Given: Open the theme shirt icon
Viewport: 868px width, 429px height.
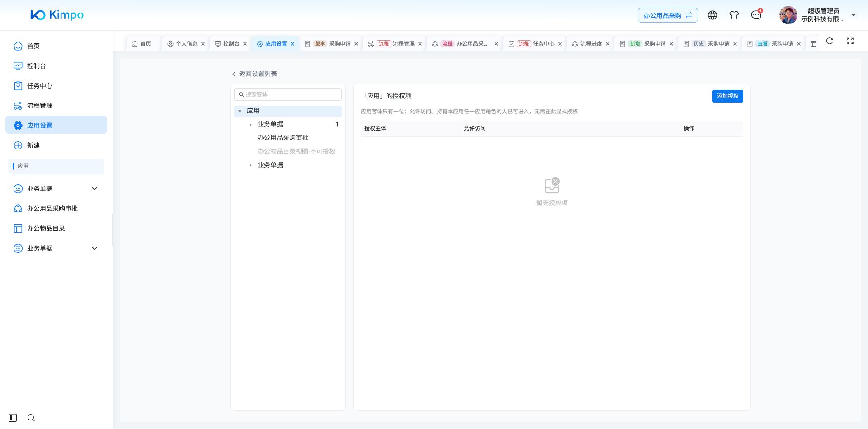Looking at the screenshot, I should (734, 15).
